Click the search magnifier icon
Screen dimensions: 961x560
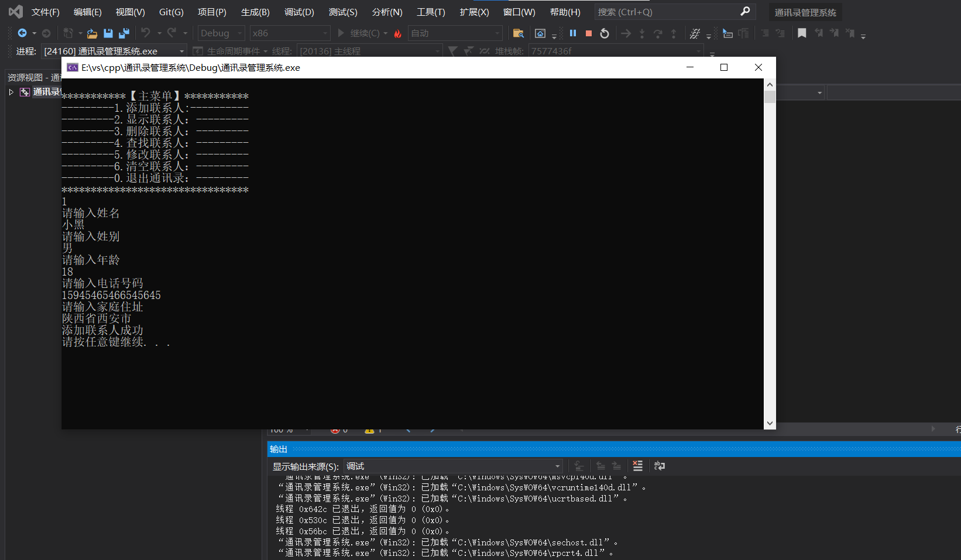[x=745, y=12]
